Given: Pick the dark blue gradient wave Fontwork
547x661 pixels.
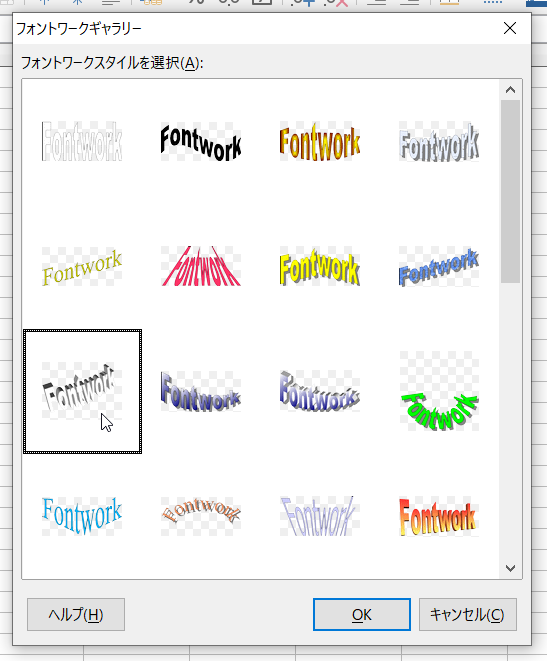Looking at the screenshot, I should coord(201,391).
